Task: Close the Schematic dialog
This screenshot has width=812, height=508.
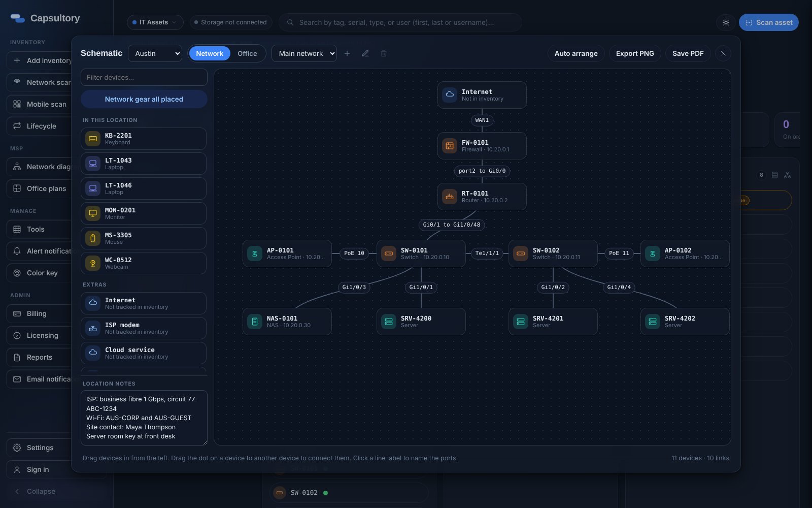Action: click(723, 53)
